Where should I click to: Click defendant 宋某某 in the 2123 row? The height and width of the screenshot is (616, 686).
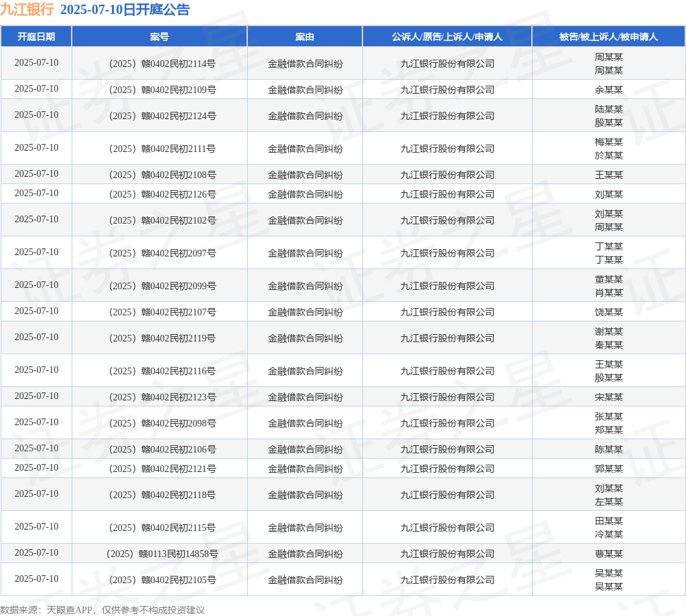pyautogui.click(x=608, y=397)
